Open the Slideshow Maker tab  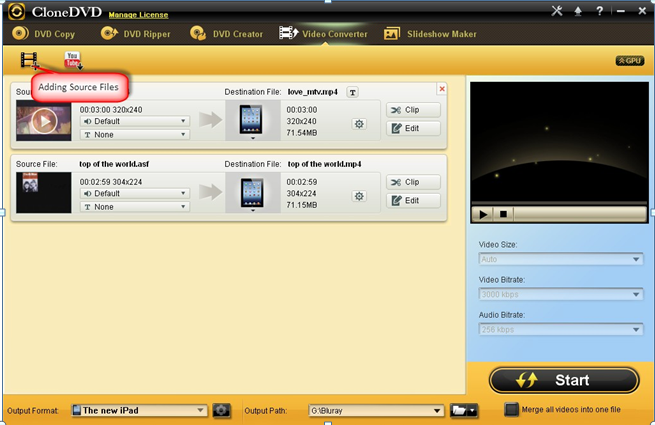(430, 33)
